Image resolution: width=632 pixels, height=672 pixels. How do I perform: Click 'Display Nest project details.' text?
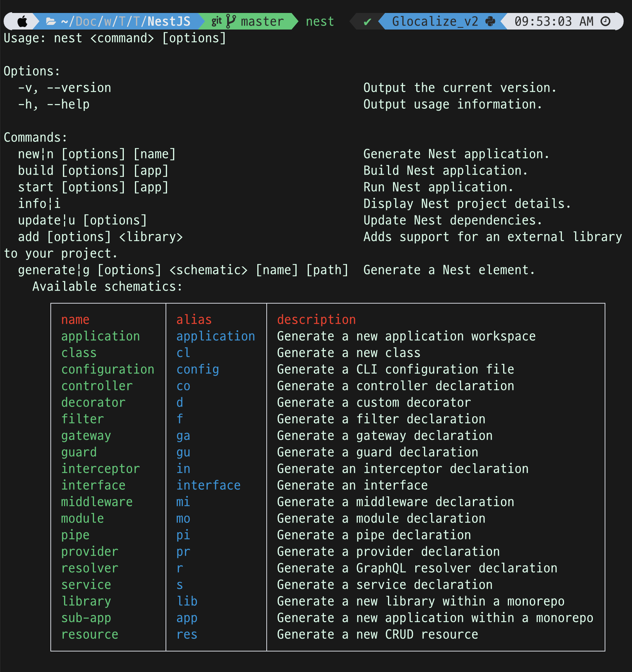point(468,204)
